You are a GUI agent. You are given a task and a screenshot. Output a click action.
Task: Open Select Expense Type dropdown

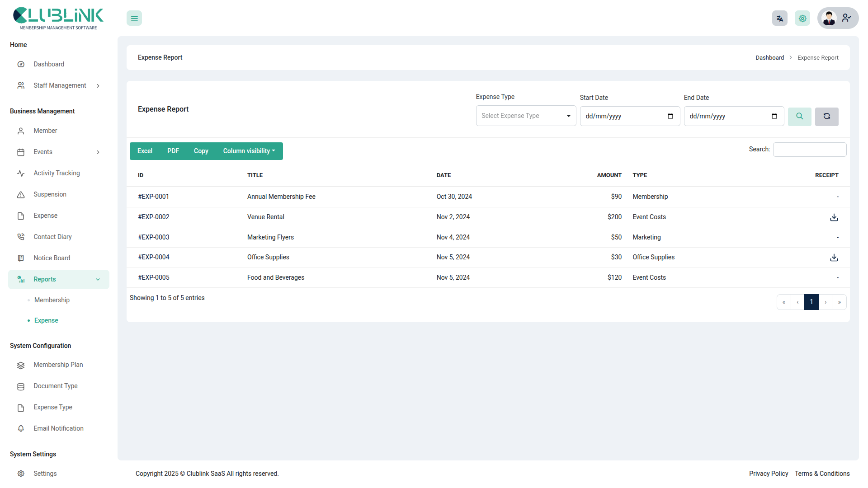coord(526,116)
